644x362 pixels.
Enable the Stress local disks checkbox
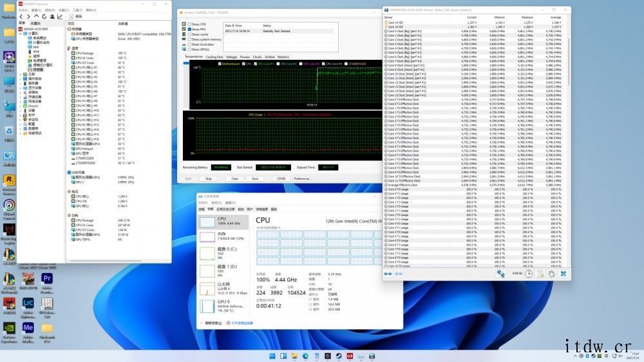[x=190, y=44]
